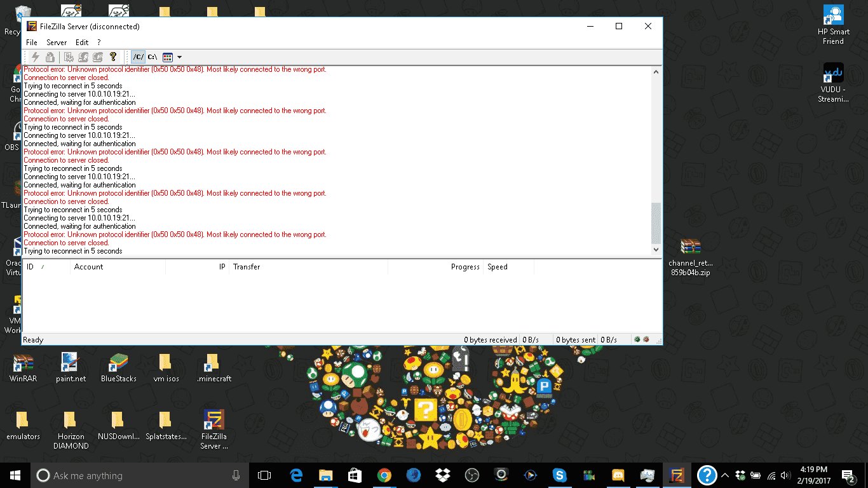The height and width of the screenshot is (488, 868).
Task: Open the ? help menu
Action: coord(99,43)
